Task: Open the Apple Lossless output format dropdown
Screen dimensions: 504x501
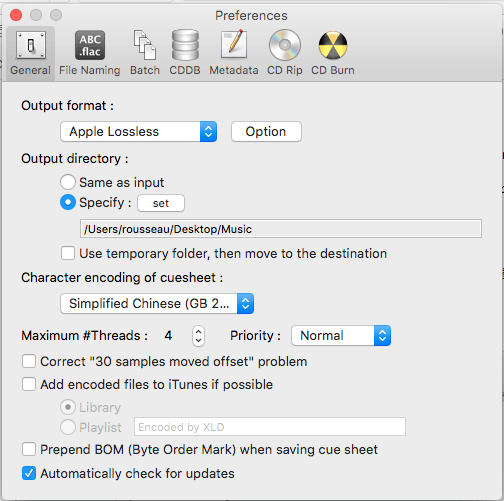Action: (139, 132)
